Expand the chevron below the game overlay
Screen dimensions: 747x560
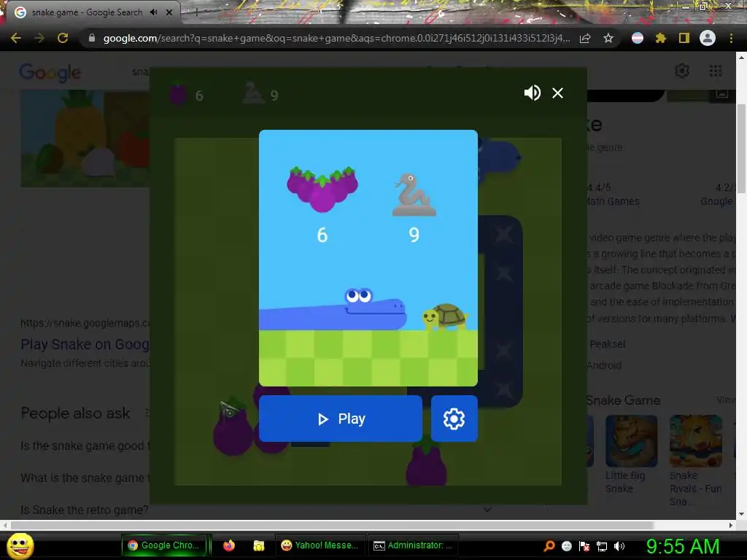click(487, 510)
